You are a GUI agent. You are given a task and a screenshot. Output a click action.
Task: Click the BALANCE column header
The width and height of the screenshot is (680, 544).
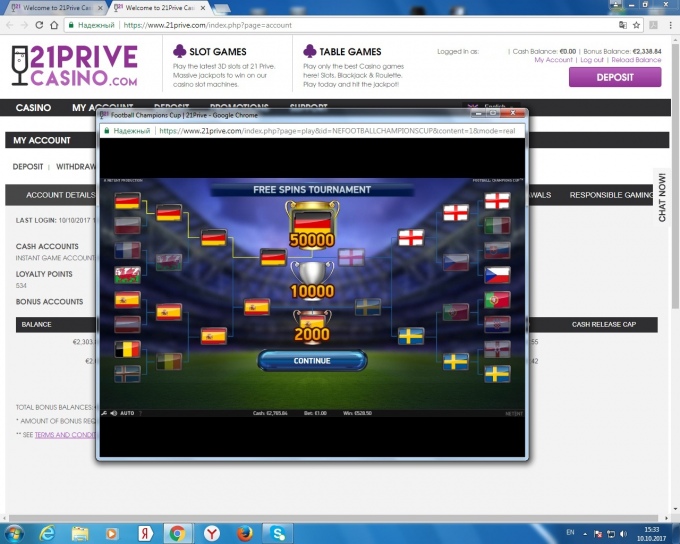click(x=36, y=324)
